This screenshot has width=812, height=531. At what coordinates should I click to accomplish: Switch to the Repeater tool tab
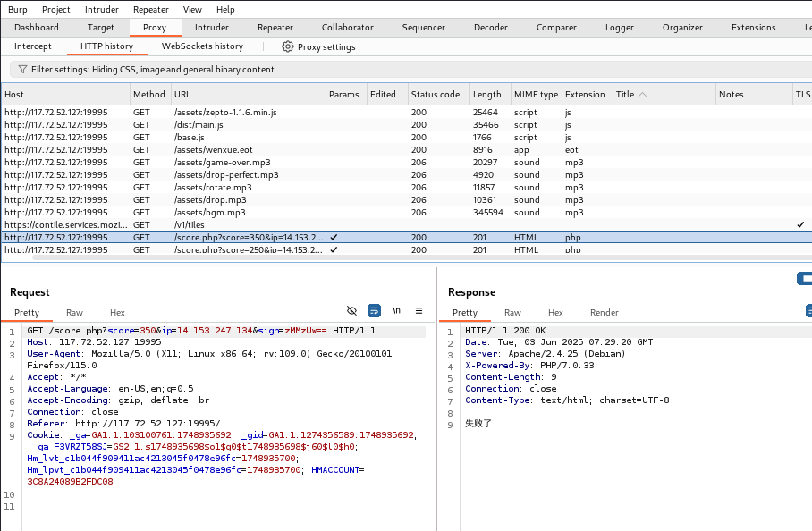(275, 28)
